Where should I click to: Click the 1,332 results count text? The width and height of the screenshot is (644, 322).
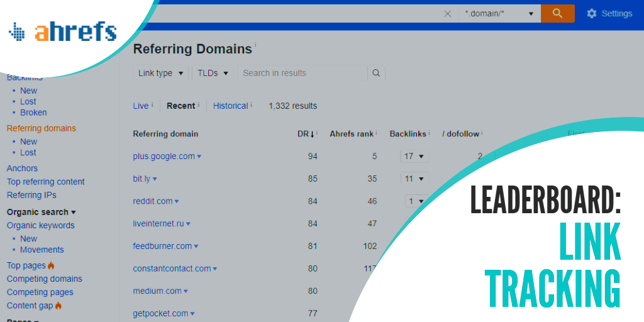pos(293,106)
